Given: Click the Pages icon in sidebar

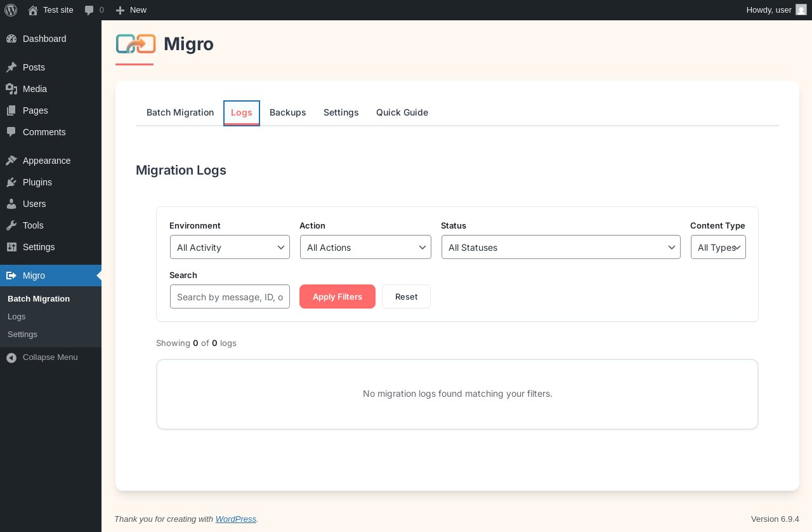Looking at the screenshot, I should [x=11, y=110].
